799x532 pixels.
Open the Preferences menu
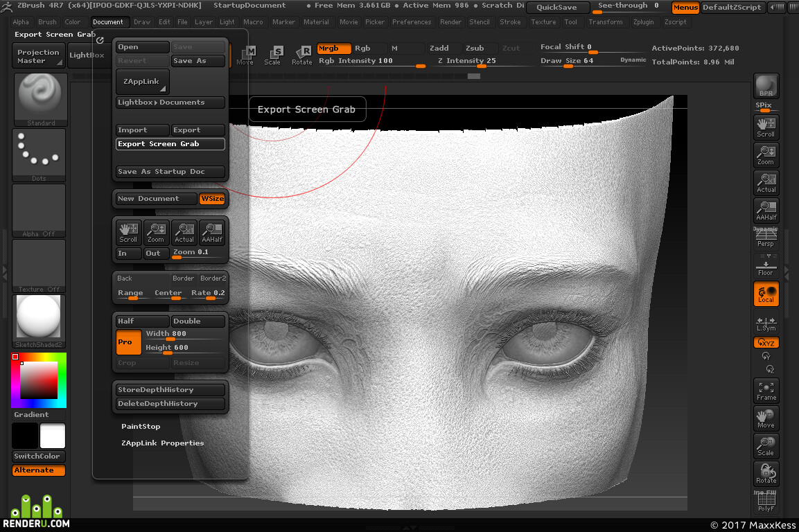click(411, 22)
